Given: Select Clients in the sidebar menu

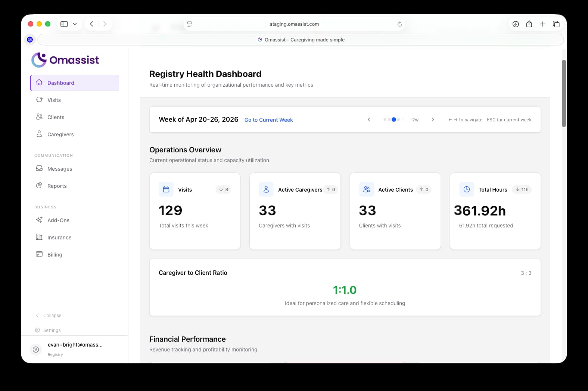Looking at the screenshot, I should click(75, 117).
